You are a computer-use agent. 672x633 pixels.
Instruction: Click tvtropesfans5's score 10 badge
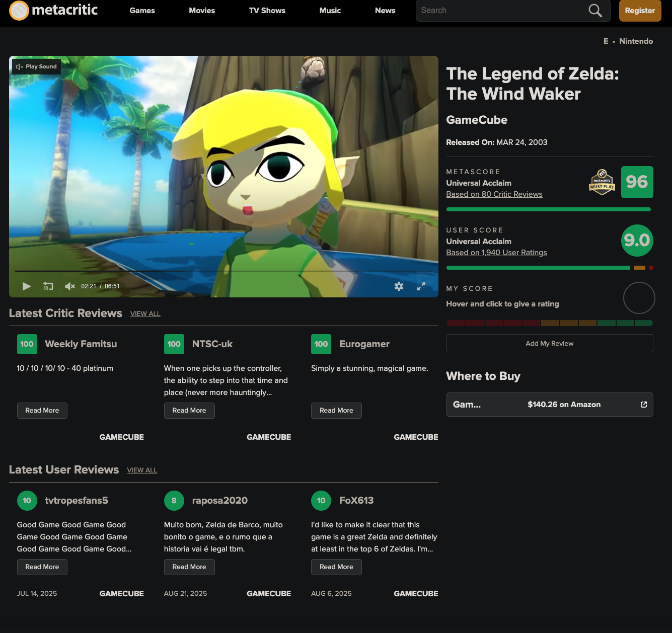coord(27,501)
